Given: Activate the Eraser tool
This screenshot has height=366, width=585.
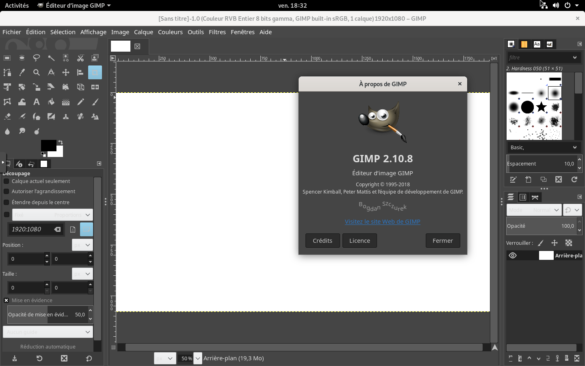Looking at the screenshot, I should (x=7, y=116).
